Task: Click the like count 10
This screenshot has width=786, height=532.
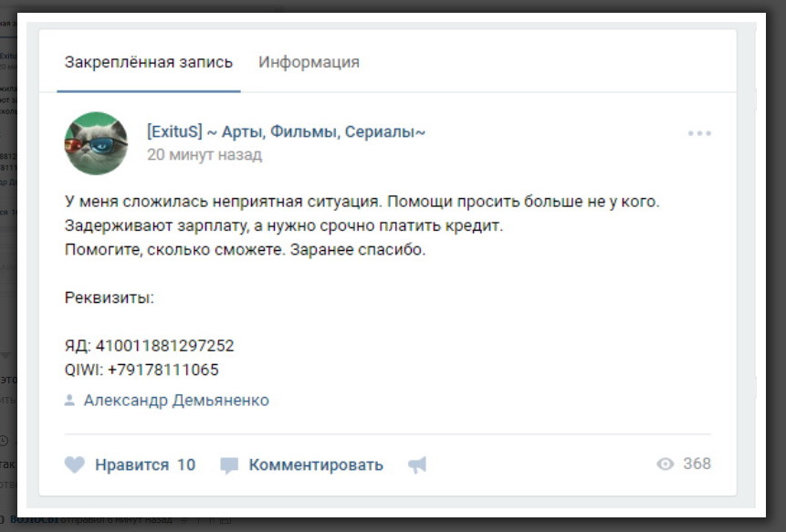Action: 186,465
